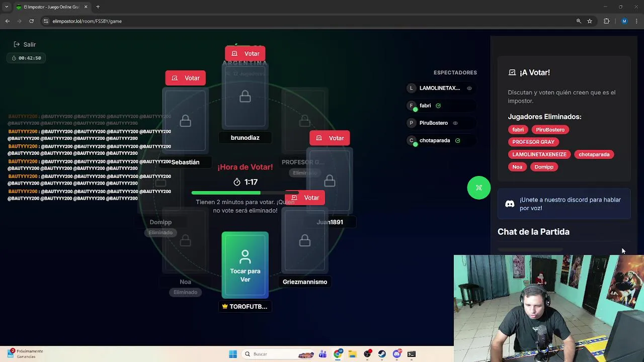644x362 pixels.
Task: Bookmark this page with star icon
Action: (x=590, y=21)
